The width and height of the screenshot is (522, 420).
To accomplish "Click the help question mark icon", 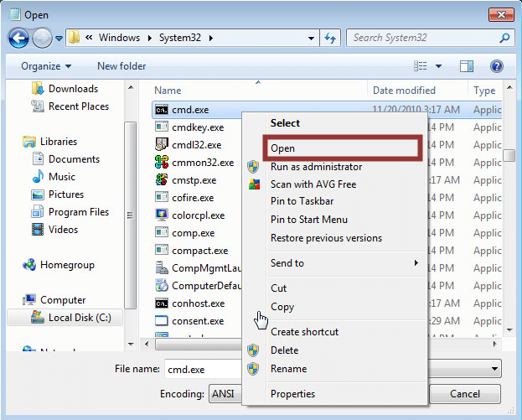I will [x=496, y=66].
